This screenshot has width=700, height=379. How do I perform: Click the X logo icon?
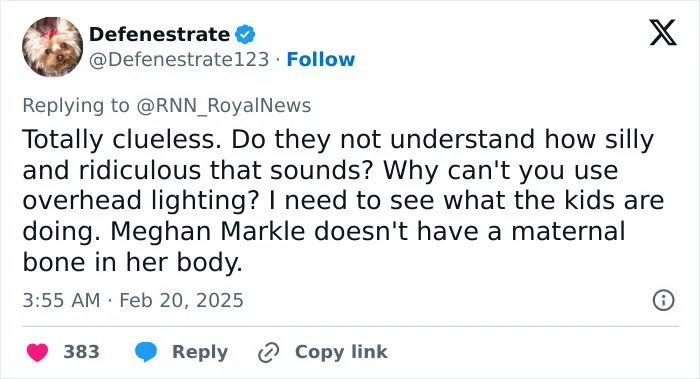663,33
